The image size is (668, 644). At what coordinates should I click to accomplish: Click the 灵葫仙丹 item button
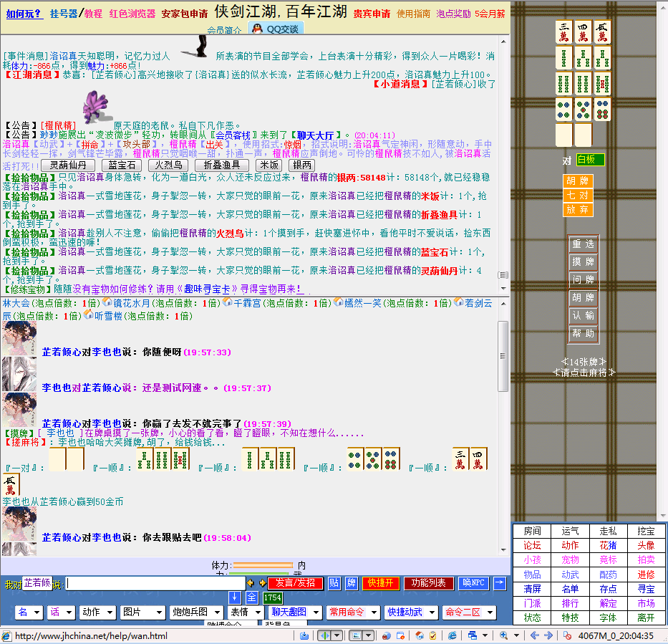coord(68,165)
